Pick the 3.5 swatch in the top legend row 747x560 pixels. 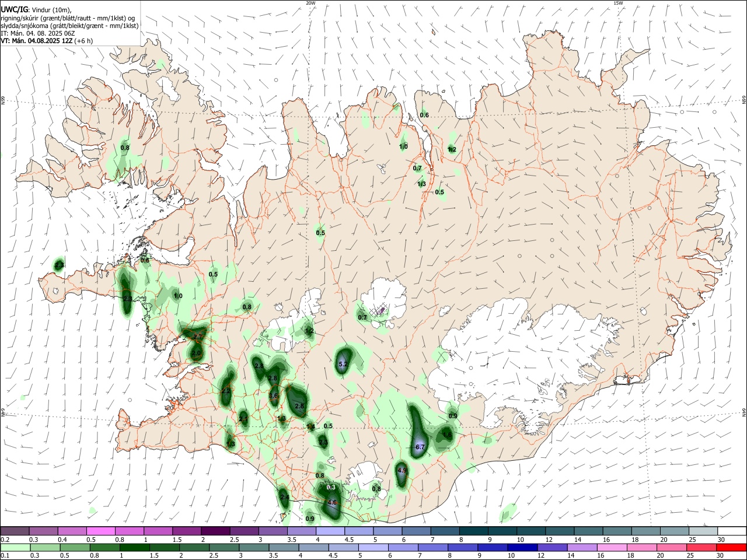(x=302, y=531)
